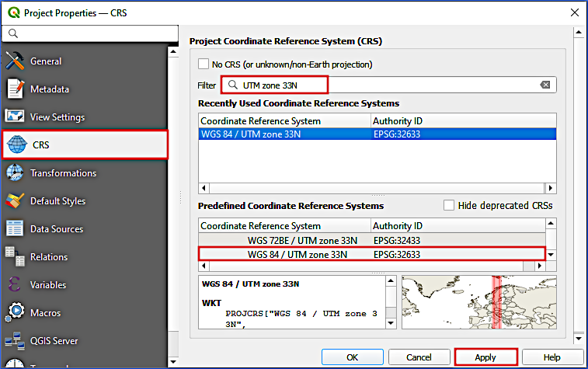588x369 pixels.
Task: Select the CRS globe icon
Action: (17, 144)
